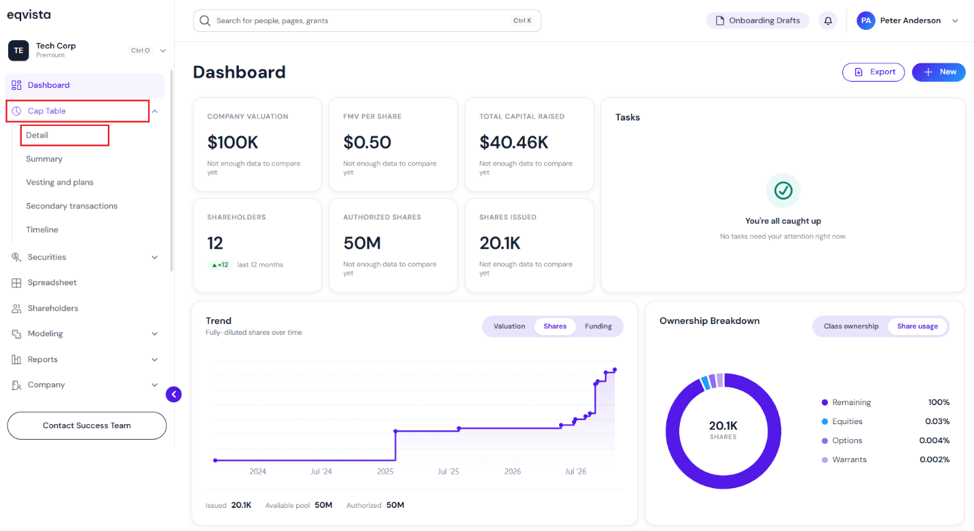Click Contact Success Team button
The width and height of the screenshot is (974, 531).
tap(87, 426)
